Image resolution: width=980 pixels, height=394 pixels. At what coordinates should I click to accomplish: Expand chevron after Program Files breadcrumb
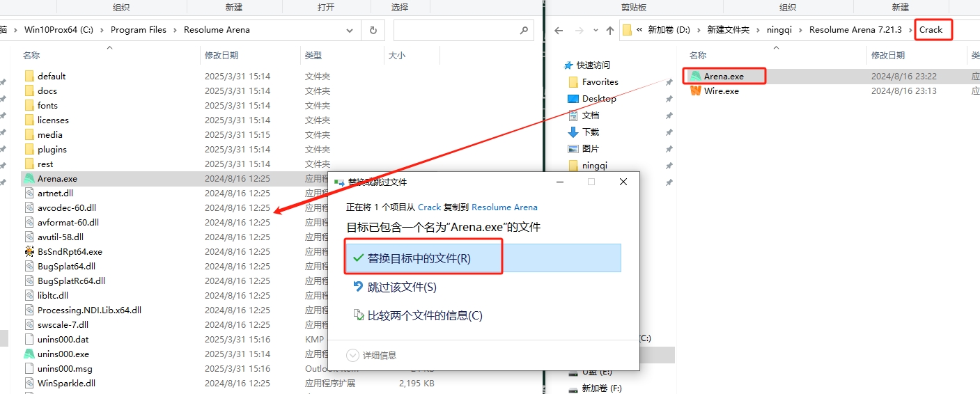pyautogui.click(x=176, y=30)
